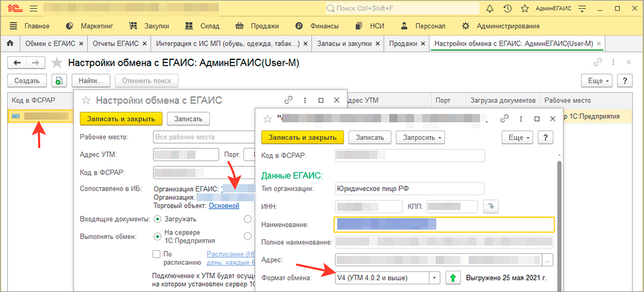The height and width of the screenshot is (292, 644).
Task: Click Записать и закрыть in Настройки обмена с ЕГАИС dialog
Action: coord(121,119)
